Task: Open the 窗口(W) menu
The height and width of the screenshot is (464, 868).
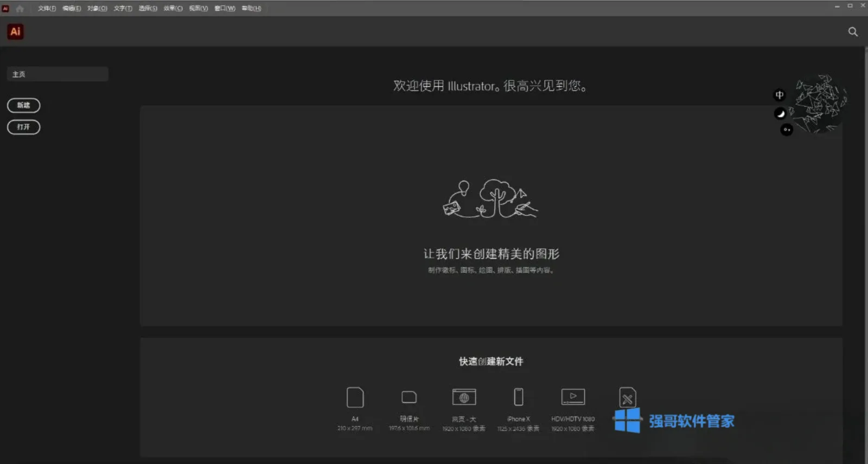Action: (x=225, y=9)
